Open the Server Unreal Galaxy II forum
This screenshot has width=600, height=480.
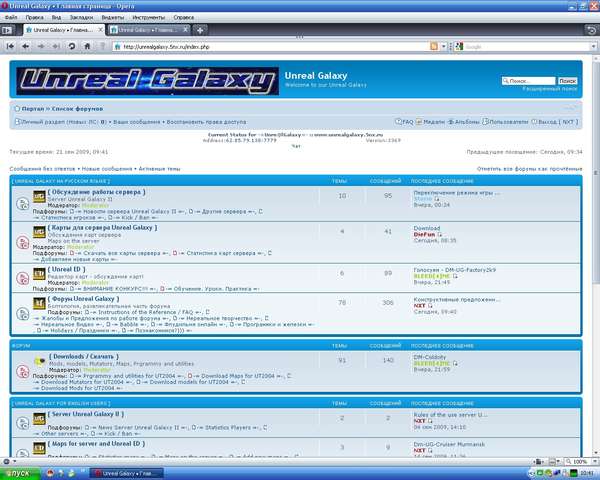point(86,414)
